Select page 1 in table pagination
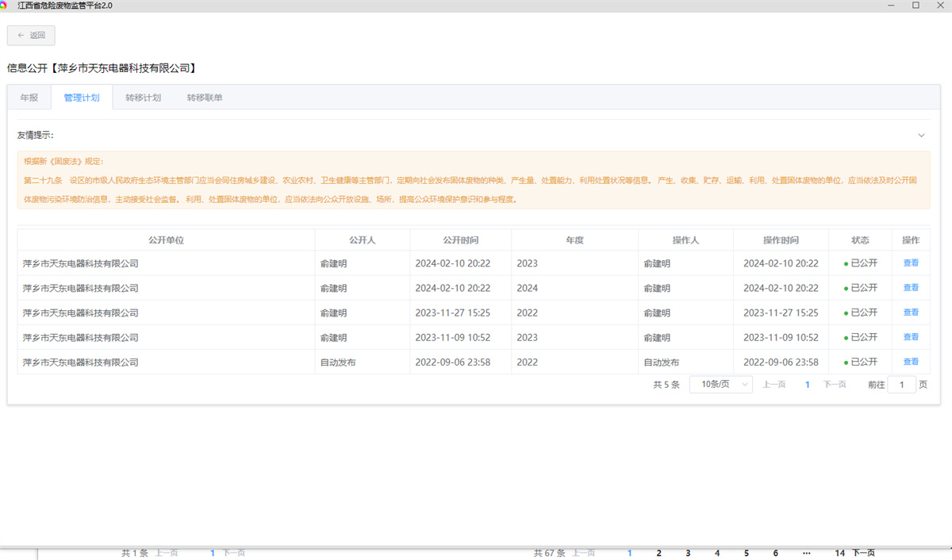This screenshot has height=560, width=952. click(808, 384)
